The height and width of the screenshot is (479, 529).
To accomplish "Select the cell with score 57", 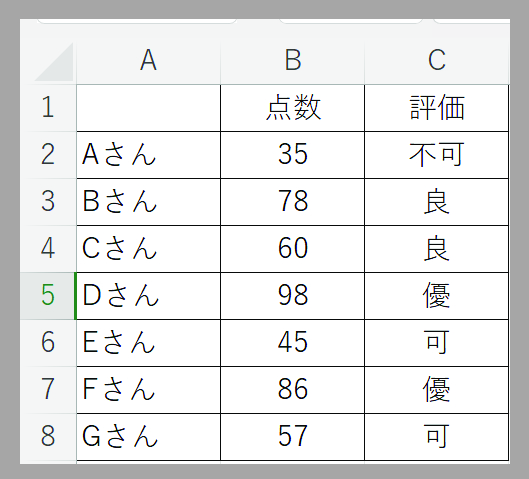I will tap(293, 437).
